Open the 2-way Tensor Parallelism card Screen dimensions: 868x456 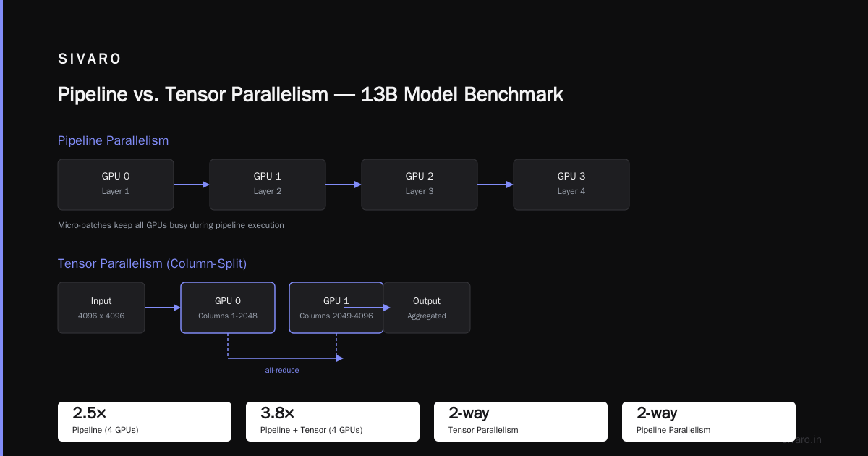click(x=521, y=421)
